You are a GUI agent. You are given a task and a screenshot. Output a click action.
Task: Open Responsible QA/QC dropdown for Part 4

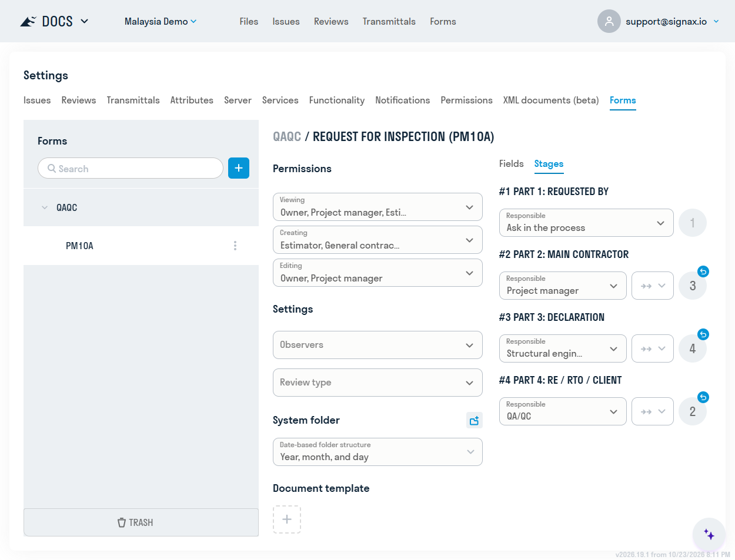(563, 411)
